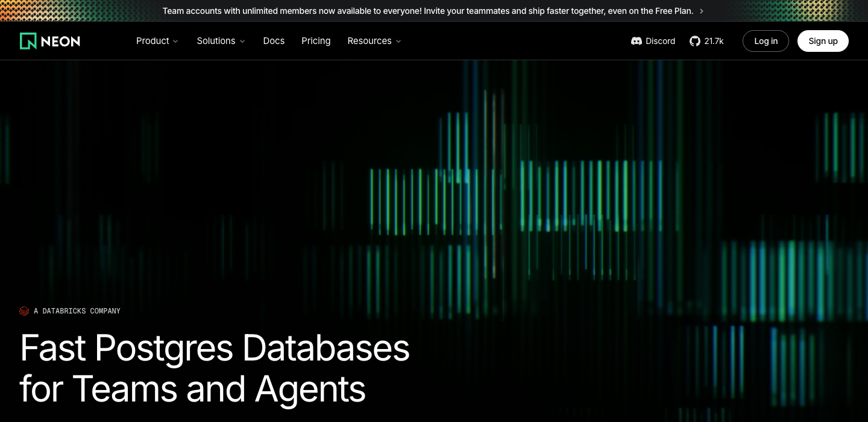Click the Log in button

click(766, 41)
